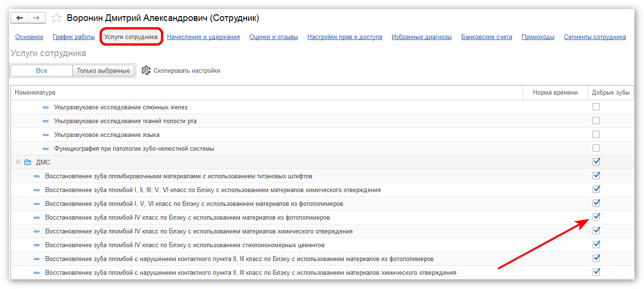
Task: Click item icon of титановых штифтов row
Action: click(37, 176)
